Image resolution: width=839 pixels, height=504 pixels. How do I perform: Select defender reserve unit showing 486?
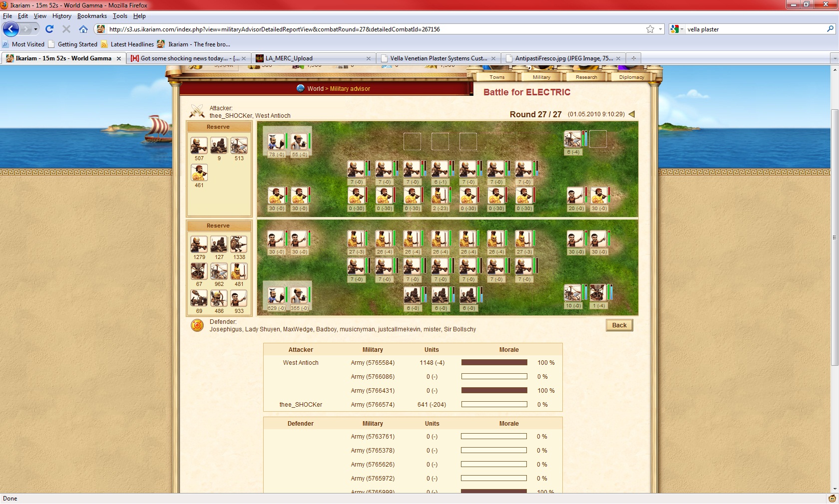point(219,298)
